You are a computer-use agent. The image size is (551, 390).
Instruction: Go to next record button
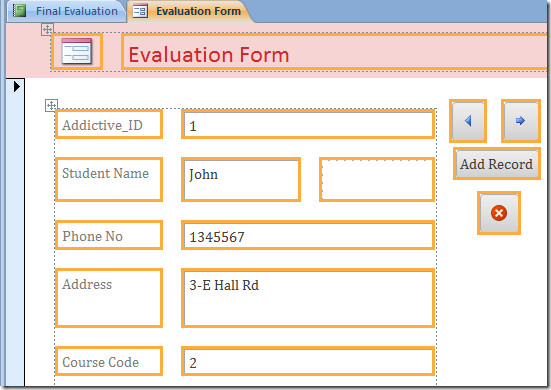coord(520,121)
